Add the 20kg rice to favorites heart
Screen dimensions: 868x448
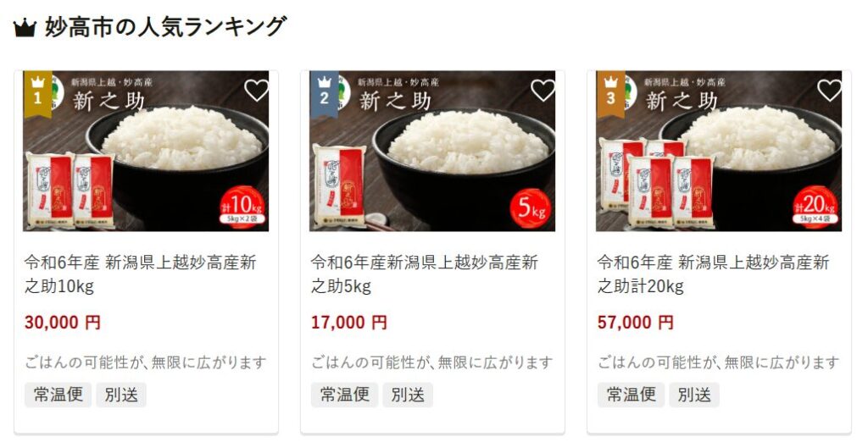[829, 90]
